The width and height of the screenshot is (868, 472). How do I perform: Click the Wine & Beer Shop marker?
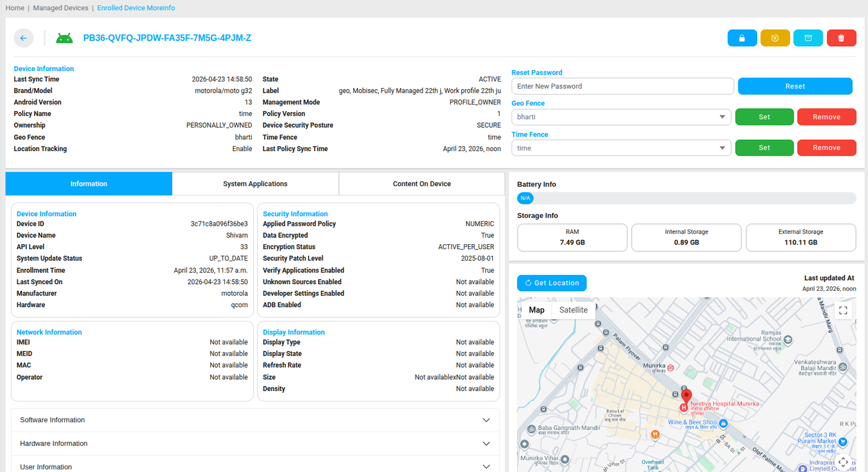(723, 423)
